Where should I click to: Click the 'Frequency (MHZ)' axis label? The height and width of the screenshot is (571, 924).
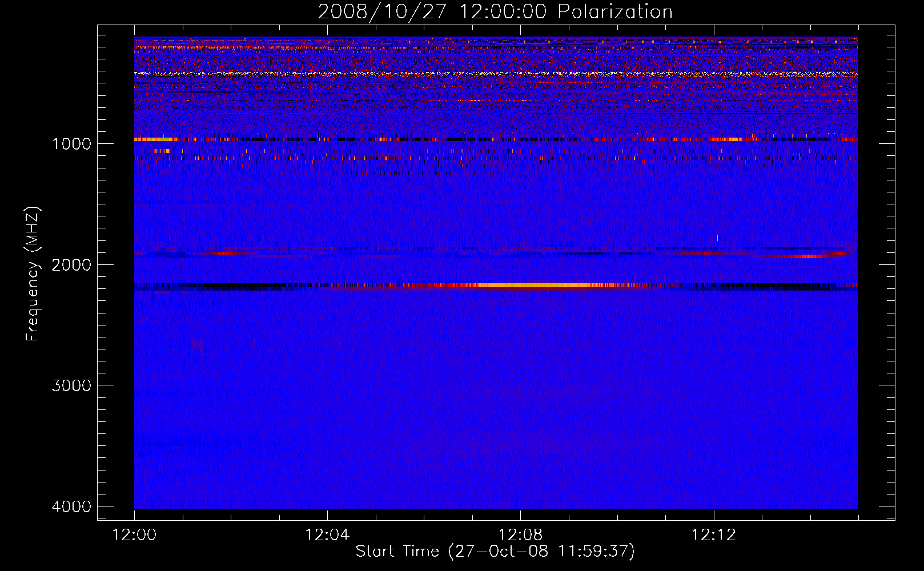click(x=33, y=274)
